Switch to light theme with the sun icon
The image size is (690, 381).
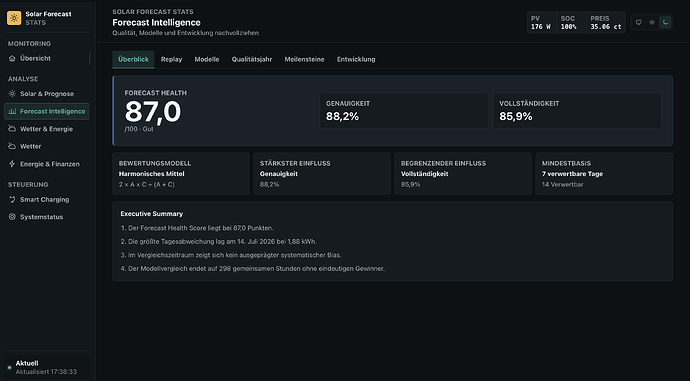652,22
